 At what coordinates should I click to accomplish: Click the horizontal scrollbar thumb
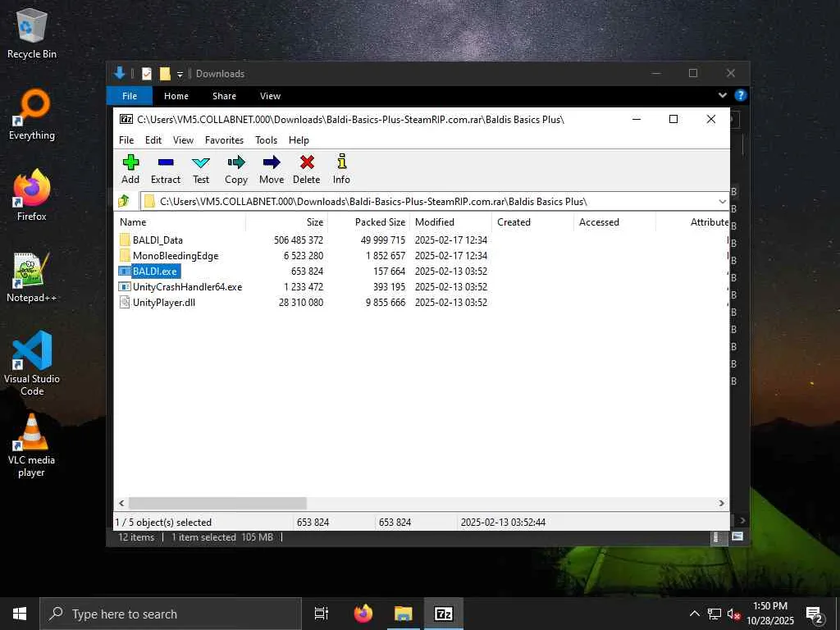[217, 503]
